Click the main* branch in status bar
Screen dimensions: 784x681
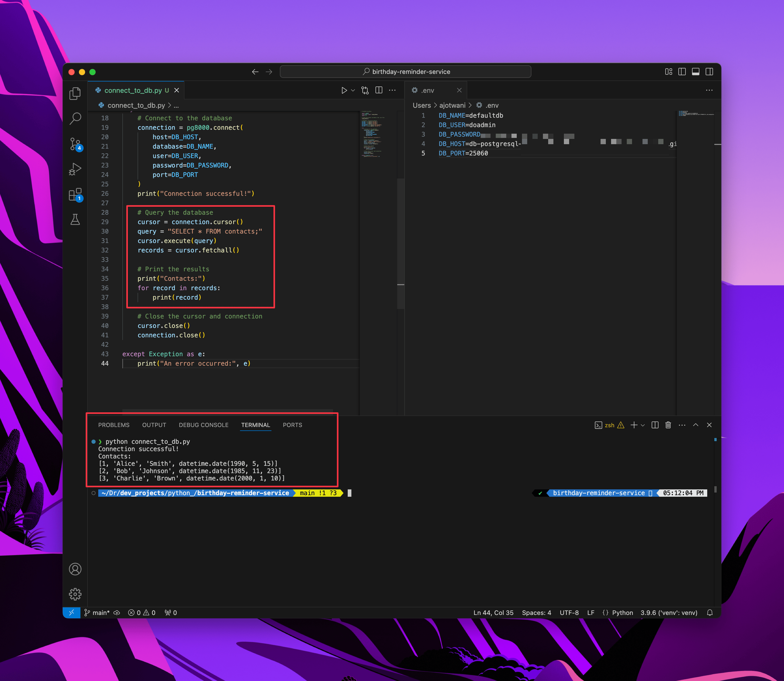pos(97,613)
